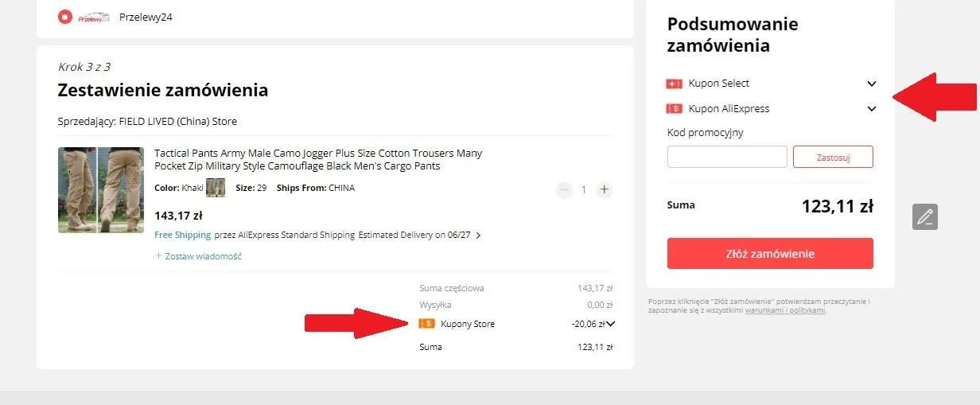Click the cargo pants product thumbnail
980x405 pixels.
point(101,189)
